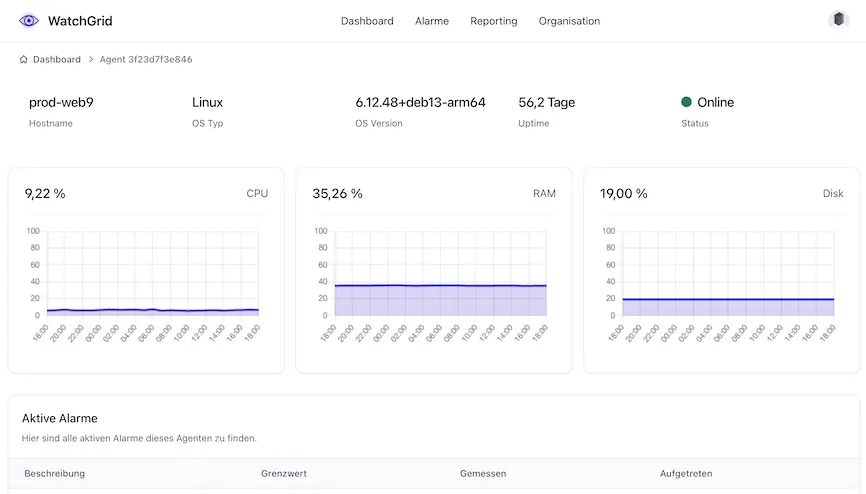Click the breadcrumb chevron separator
866x494 pixels.
point(90,60)
